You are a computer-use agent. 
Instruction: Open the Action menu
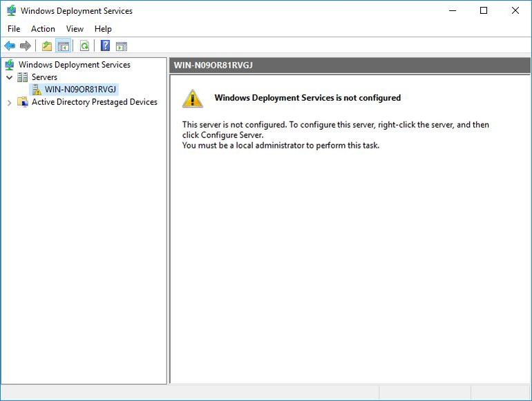pyautogui.click(x=43, y=29)
